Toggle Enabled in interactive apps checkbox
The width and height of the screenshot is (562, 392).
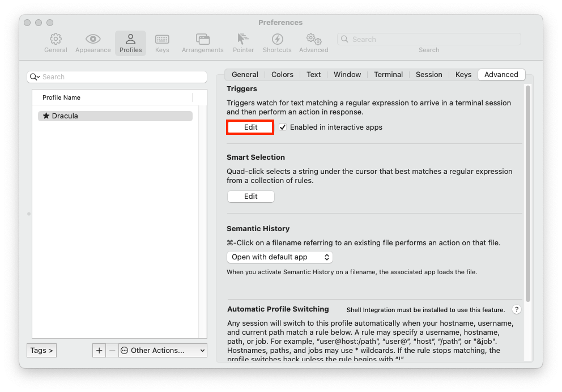283,127
